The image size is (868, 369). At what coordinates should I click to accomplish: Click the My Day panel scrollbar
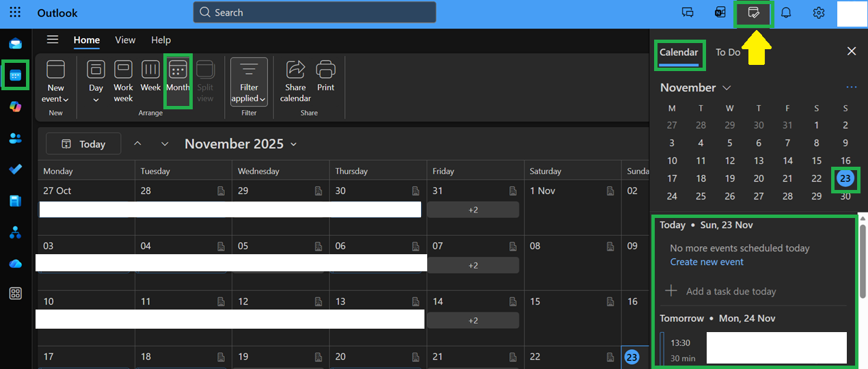[863, 260]
